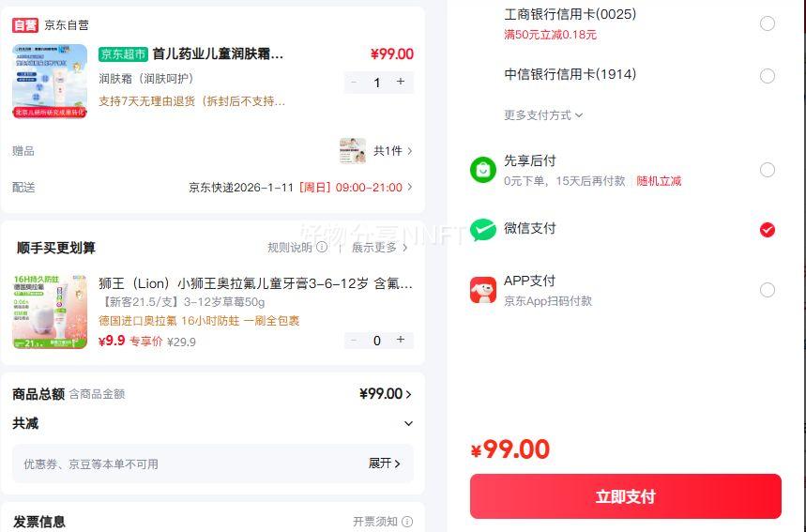Select 中信银行信用卡(1914) radio button
This screenshot has height=532, width=806.
pyautogui.click(x=768, y=76)
